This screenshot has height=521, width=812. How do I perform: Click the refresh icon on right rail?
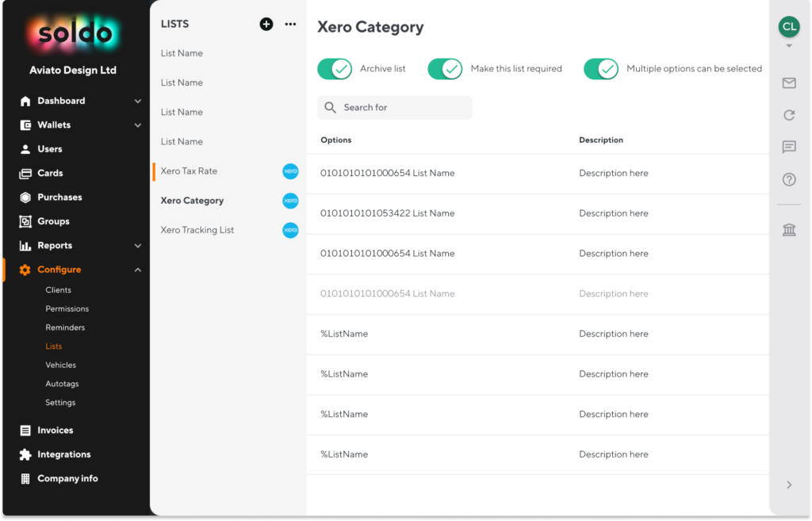789,115
